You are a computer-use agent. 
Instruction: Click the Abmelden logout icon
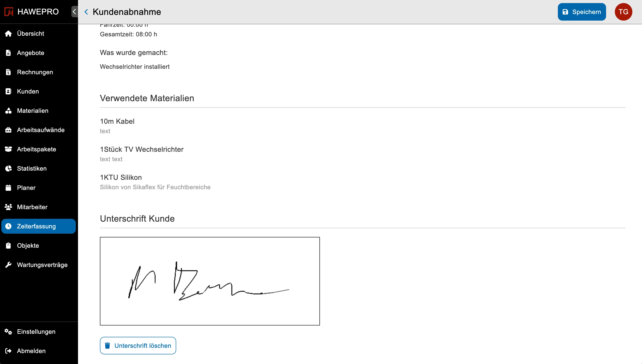click(8, 351)
